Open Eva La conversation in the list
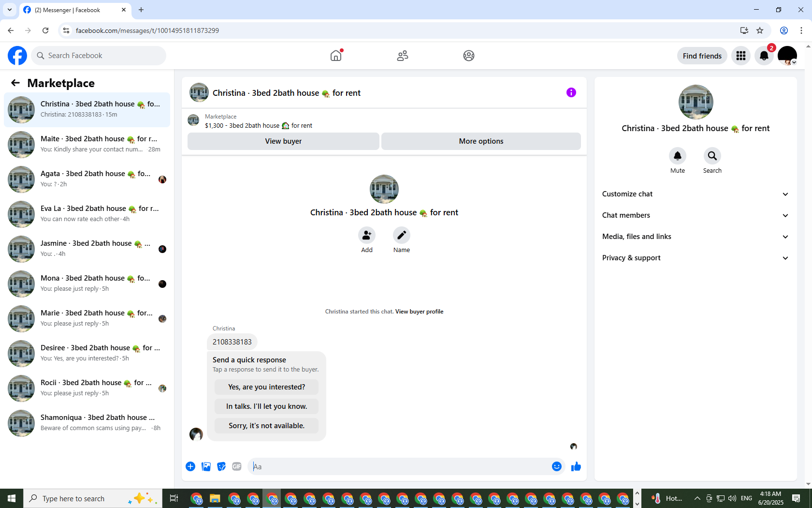Viewport: 812px width, 508px height. pos(87,214)
